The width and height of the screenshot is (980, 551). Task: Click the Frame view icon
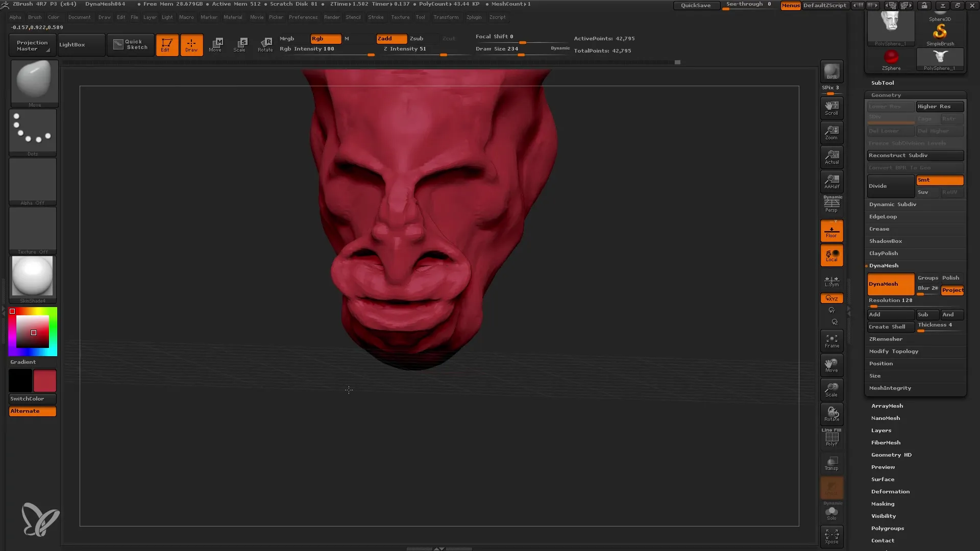point(832,340)
